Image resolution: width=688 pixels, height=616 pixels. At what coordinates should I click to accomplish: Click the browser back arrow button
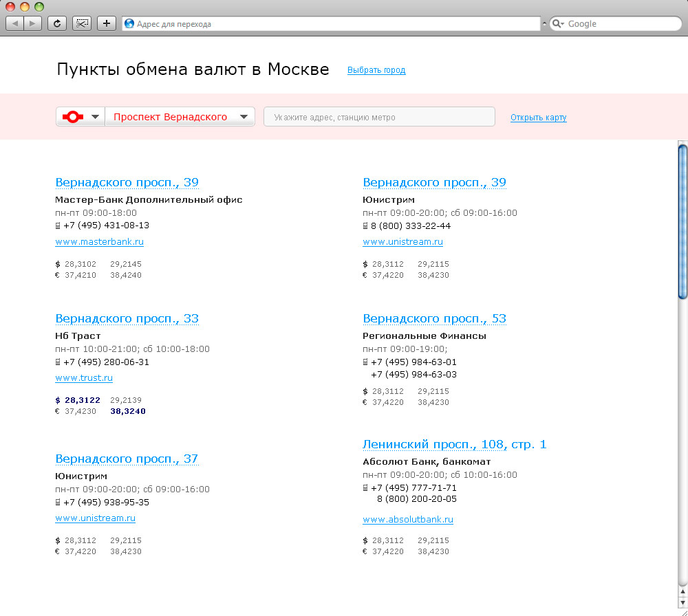(15, 23)
